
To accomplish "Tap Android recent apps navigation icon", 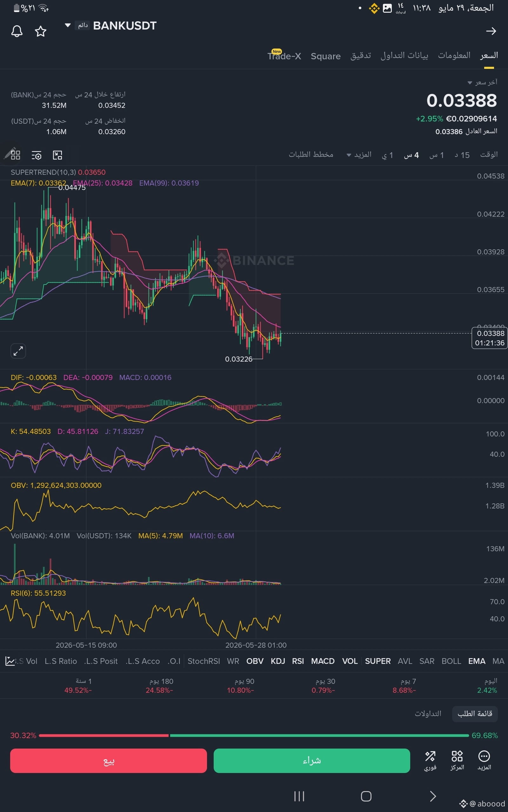I will click(x=299, y=796).
